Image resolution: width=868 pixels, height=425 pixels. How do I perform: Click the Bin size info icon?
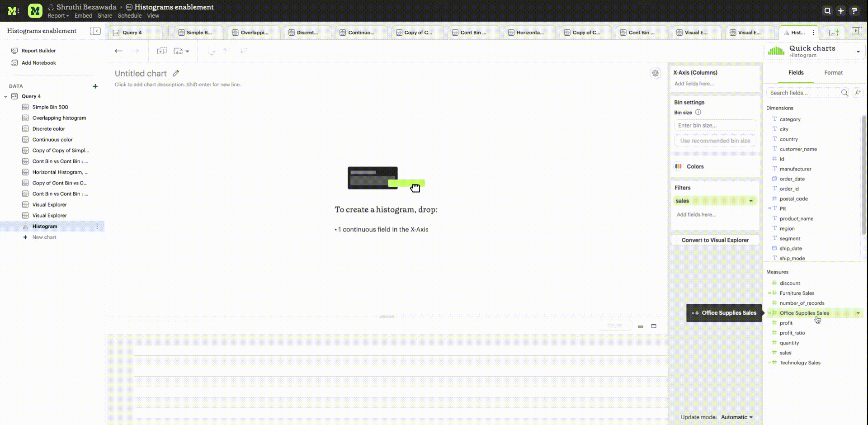coord(698,113)
